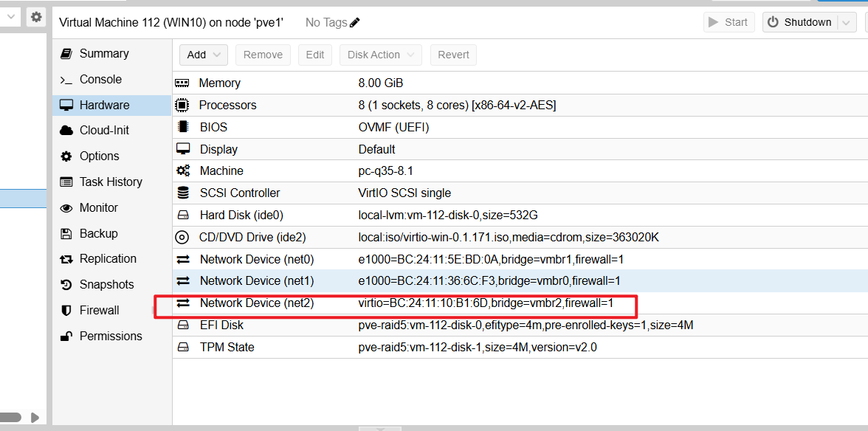Click the TPM State disk icon

pos(182,348)
